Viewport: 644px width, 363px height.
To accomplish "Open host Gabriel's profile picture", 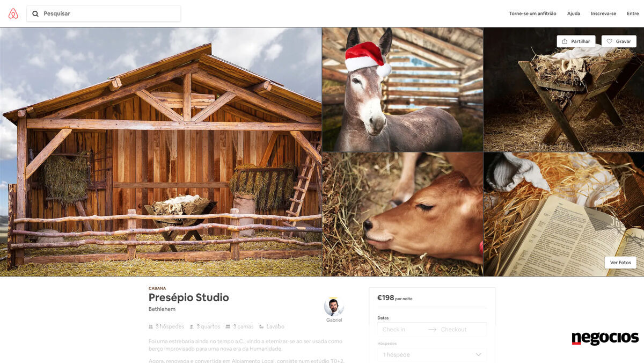I will pyautogui.click(x=334, y=307).
